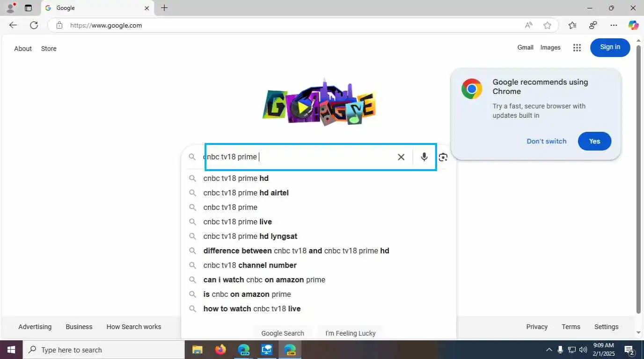Screen dimensions: 644x359
Task: Start voice search with microphone icon
Action: point(424,157)
